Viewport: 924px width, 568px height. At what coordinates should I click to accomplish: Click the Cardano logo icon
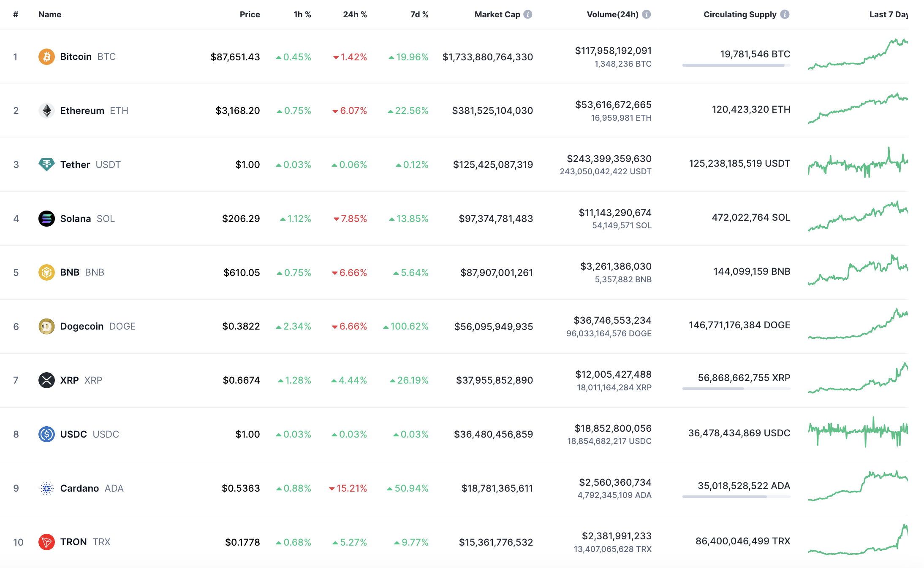(x=46, y=488)
